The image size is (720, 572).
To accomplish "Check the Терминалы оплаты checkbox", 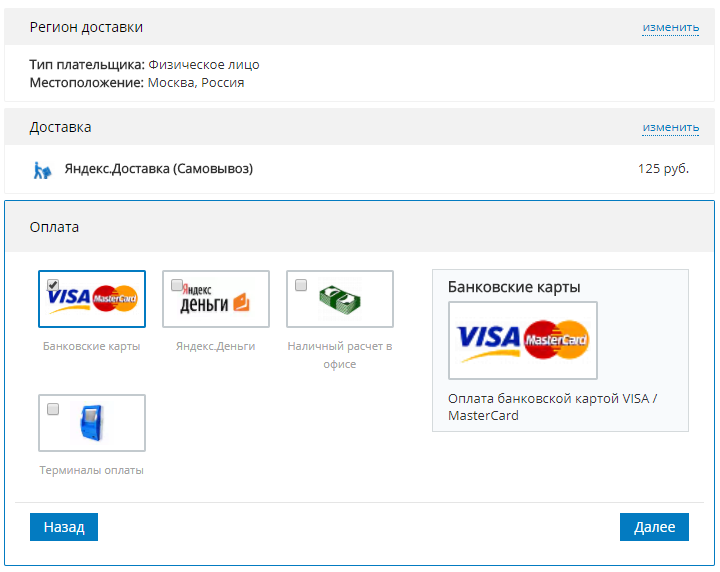I will point(53,409).
